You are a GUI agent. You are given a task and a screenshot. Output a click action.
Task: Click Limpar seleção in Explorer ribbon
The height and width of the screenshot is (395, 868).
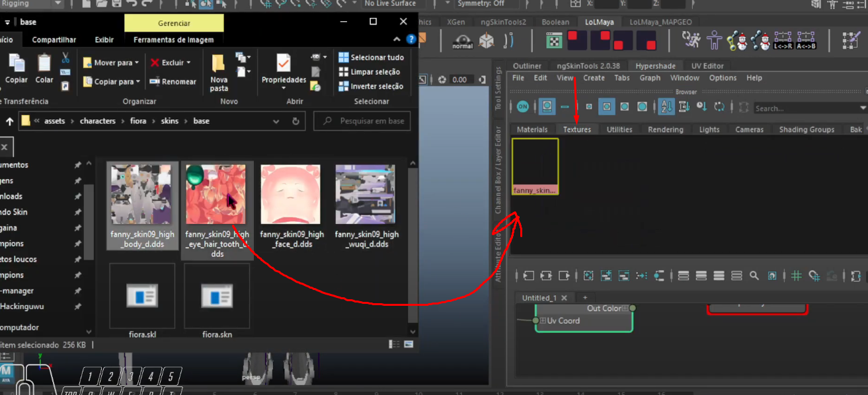(370, 72)
